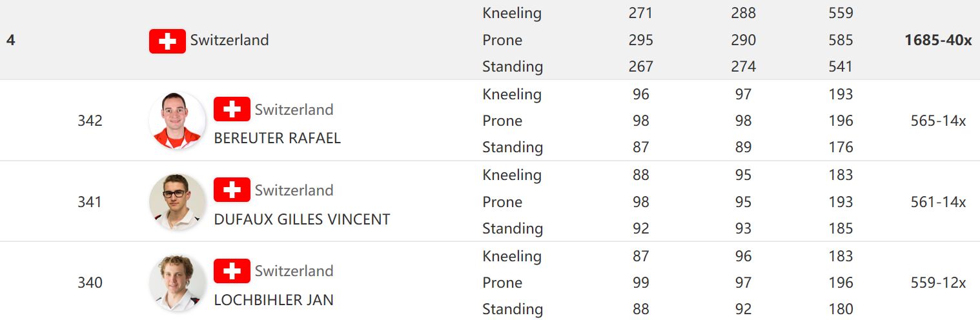Select the Switzerland team name in rank 4 row
980x320 pixels.
click(x=229, y=40)
